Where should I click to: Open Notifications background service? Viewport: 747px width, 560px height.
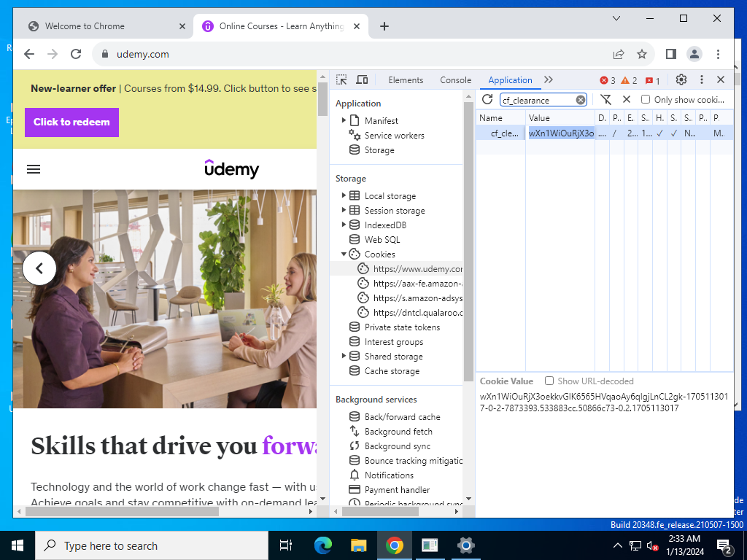coord(389,475)
